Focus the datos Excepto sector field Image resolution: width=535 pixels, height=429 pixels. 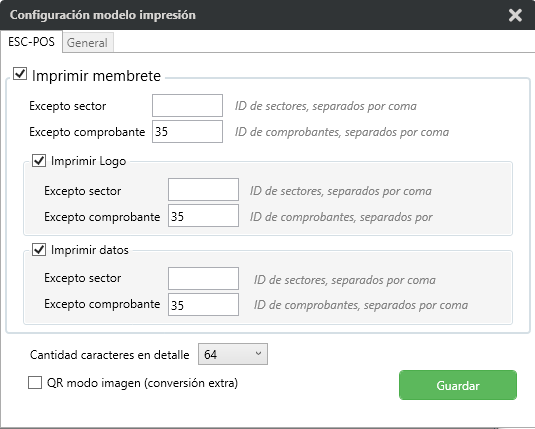(203, 278)
